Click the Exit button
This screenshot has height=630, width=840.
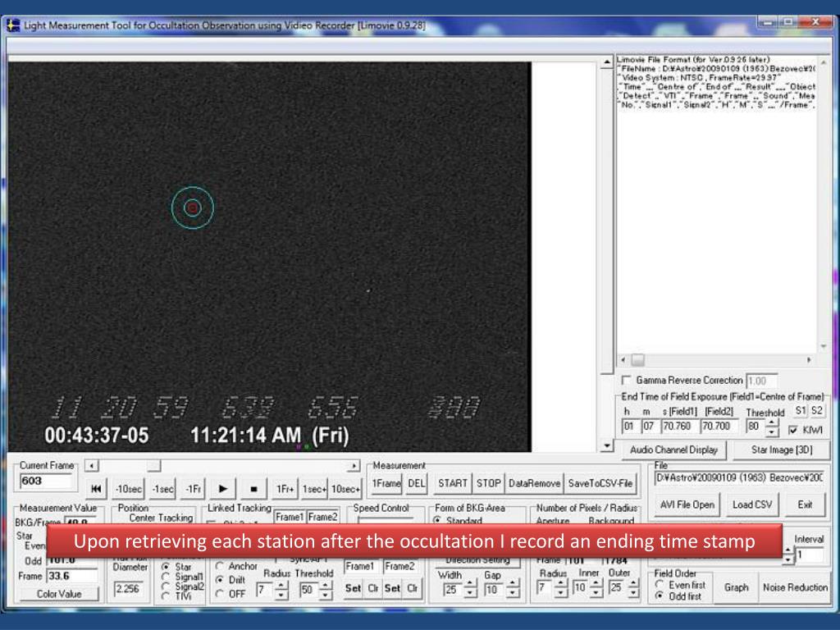[x=805, y=504]
